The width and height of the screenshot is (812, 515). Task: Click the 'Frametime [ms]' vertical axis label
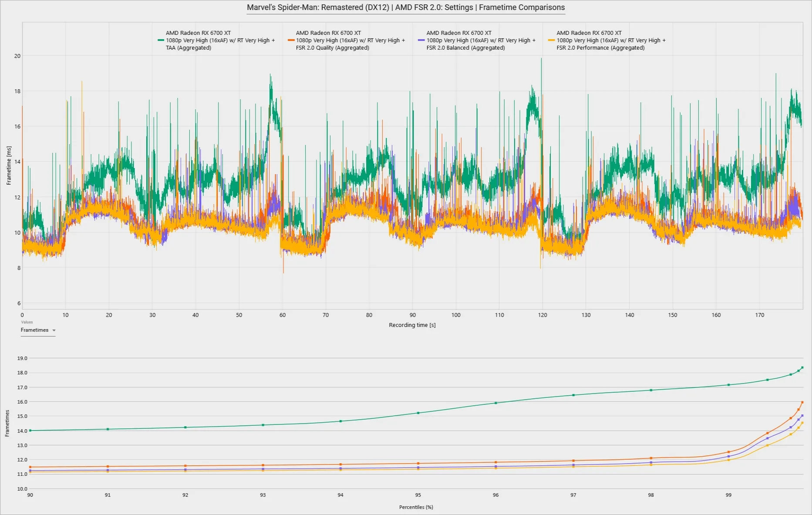click(x=9, y=165)
